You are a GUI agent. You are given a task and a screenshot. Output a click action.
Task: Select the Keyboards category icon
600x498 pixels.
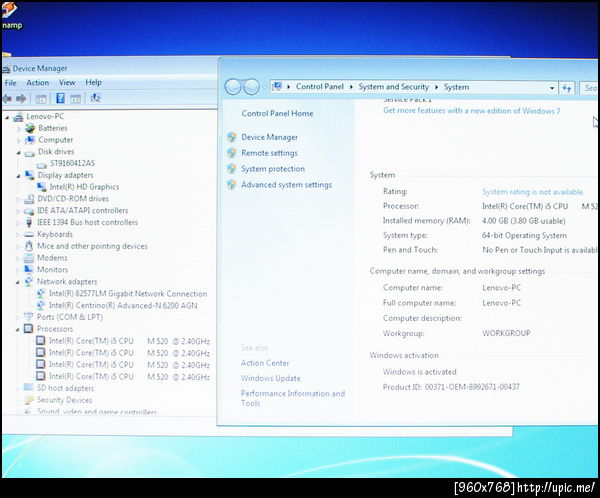click(x=29, y=234)
